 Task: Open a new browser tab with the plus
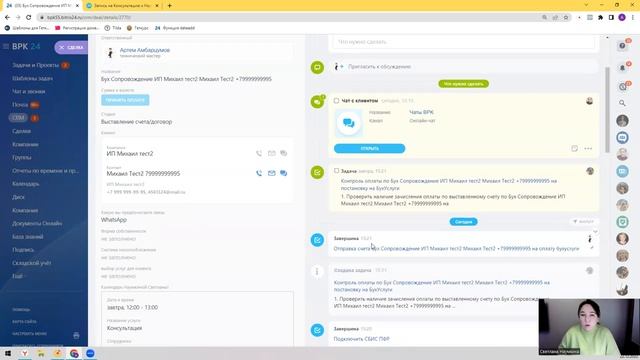pos(169,6)
